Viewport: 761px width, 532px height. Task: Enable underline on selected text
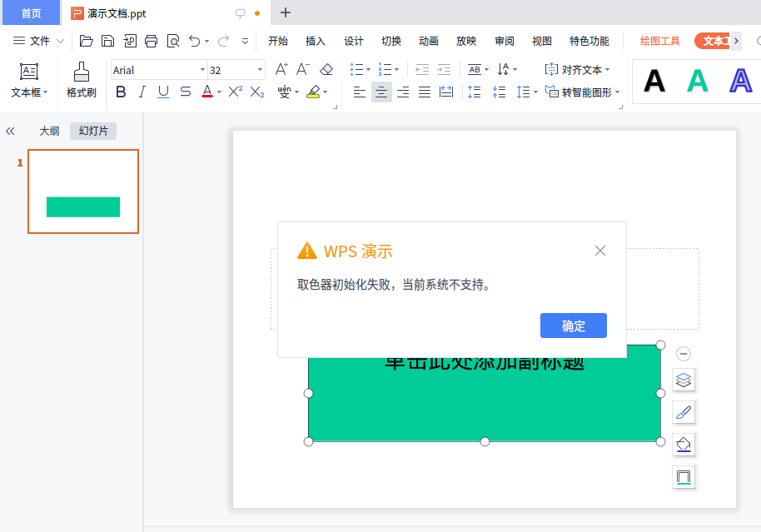[x=163, y=92]
